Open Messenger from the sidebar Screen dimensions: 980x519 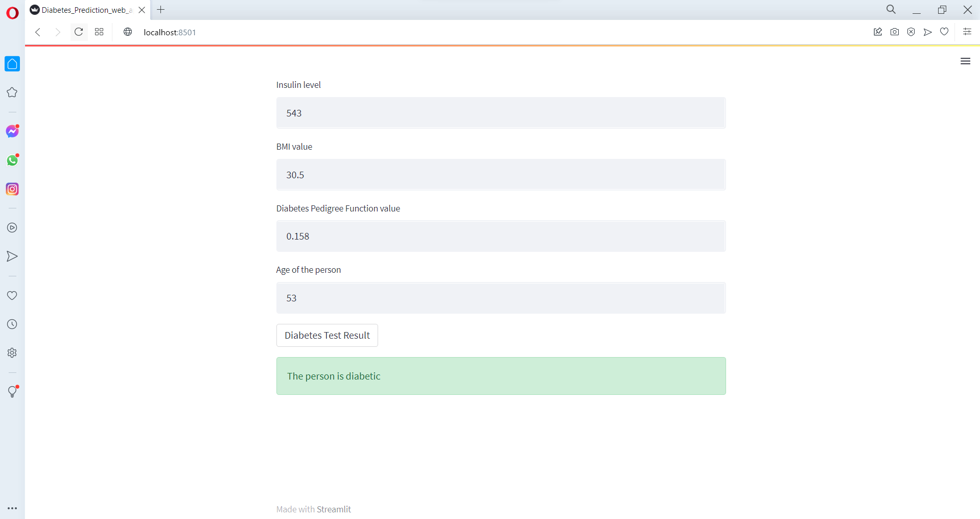[12, 131]
